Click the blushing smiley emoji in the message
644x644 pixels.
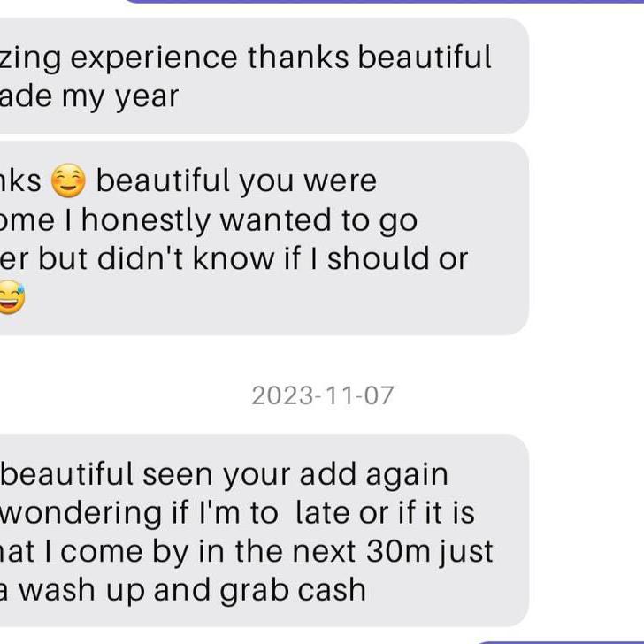point(68,181)
